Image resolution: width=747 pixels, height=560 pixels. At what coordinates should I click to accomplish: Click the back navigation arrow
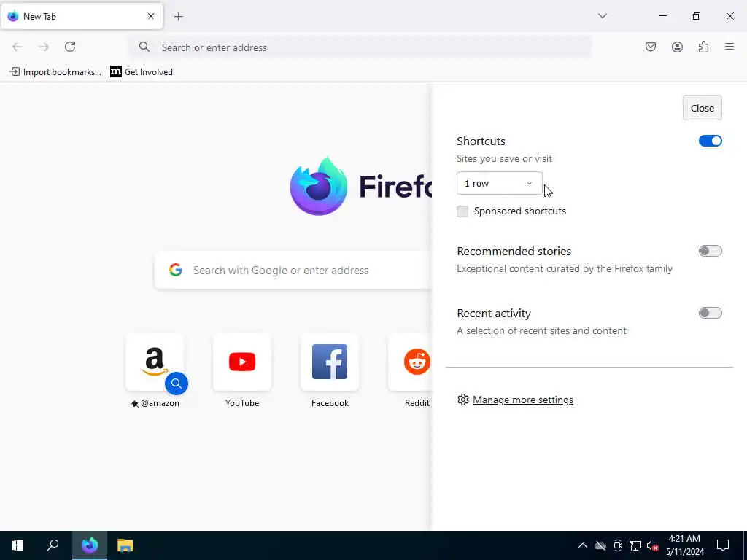point(18,47)
